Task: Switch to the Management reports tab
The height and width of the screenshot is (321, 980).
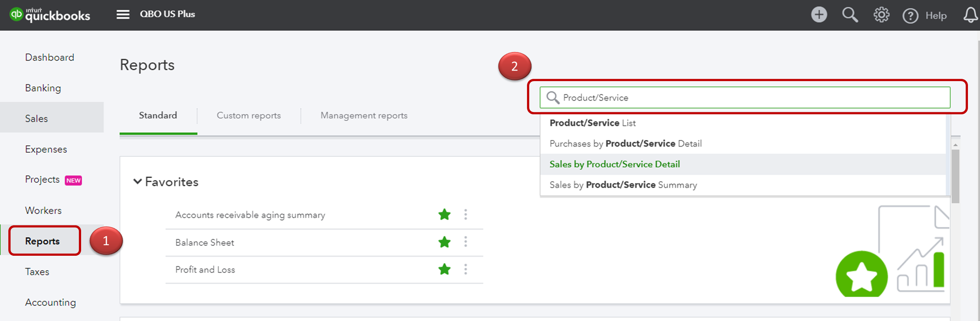Action: coord(364,116)
